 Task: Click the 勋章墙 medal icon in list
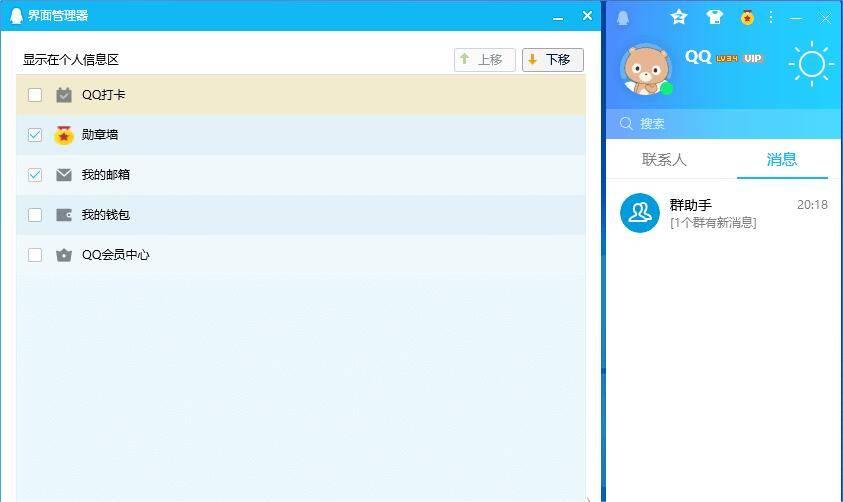tap(64, 135)
